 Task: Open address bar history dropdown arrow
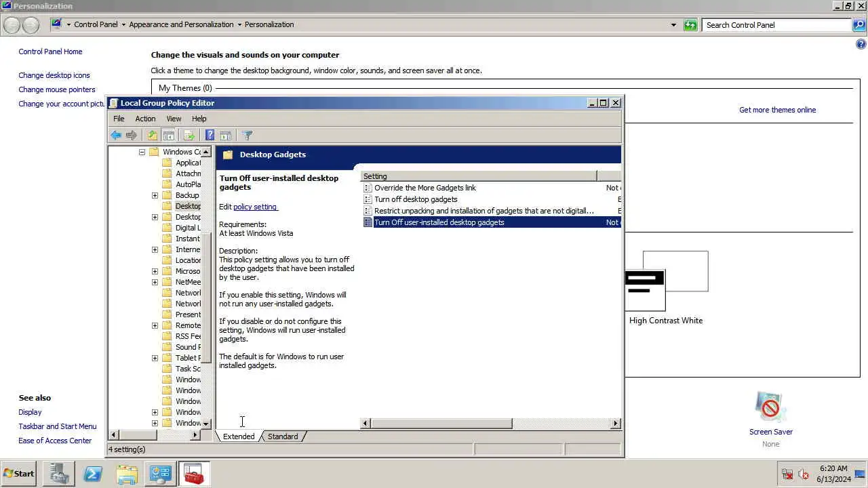pyautogui.click(x=673, y=25)
